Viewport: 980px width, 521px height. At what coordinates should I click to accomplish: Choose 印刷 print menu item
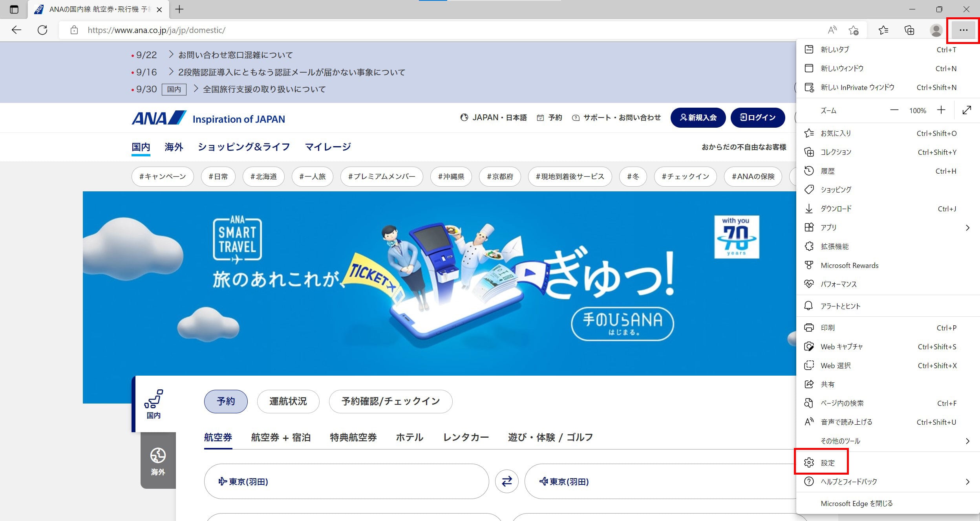coord(888,328)
